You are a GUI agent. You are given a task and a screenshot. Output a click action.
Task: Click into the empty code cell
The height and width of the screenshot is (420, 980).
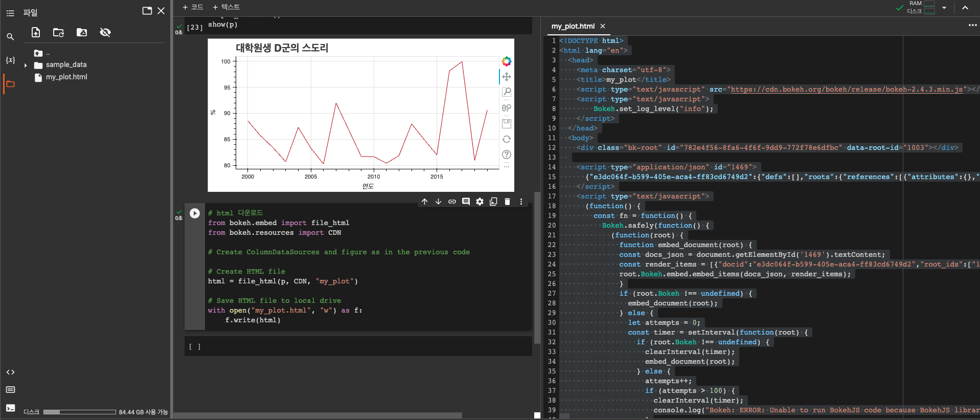click(367, 346)
